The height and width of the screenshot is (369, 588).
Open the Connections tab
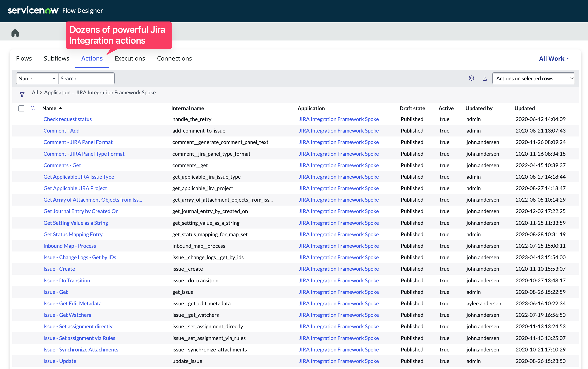(174, 59)
